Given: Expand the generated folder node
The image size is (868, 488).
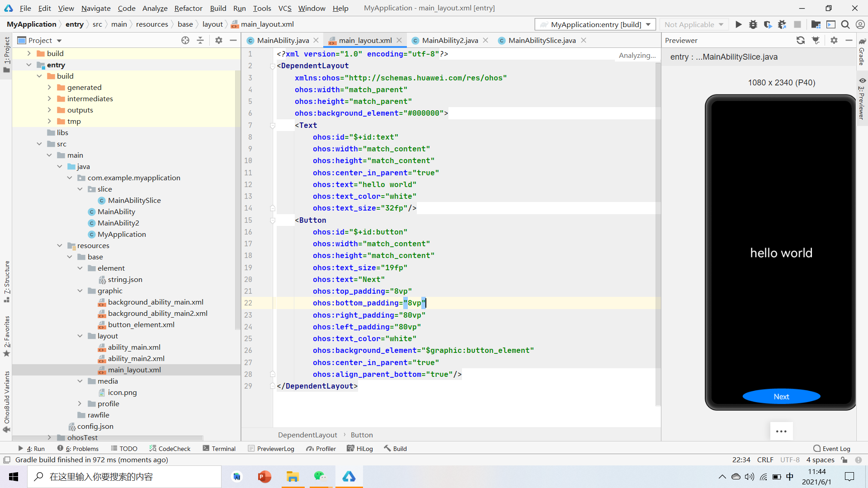Looking at the screenshot, I should coord(49,87).
